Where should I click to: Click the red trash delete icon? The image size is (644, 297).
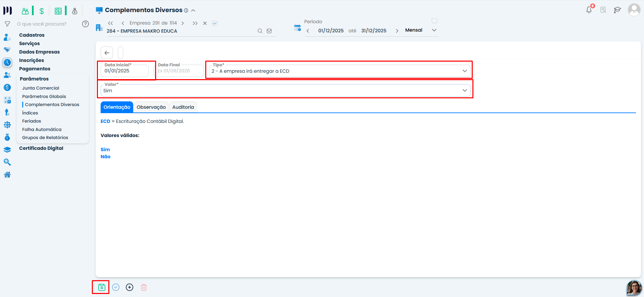click(144, 287)
